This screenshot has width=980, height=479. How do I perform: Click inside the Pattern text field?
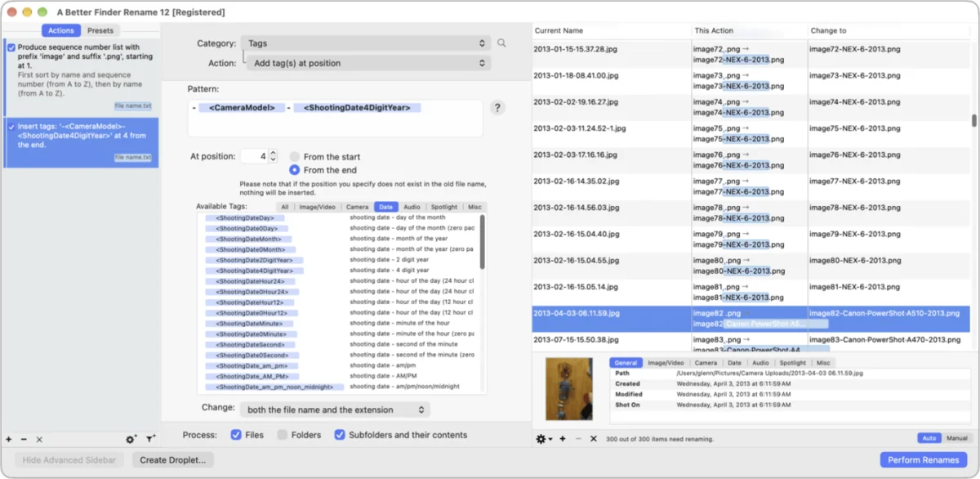coord(335,119)
